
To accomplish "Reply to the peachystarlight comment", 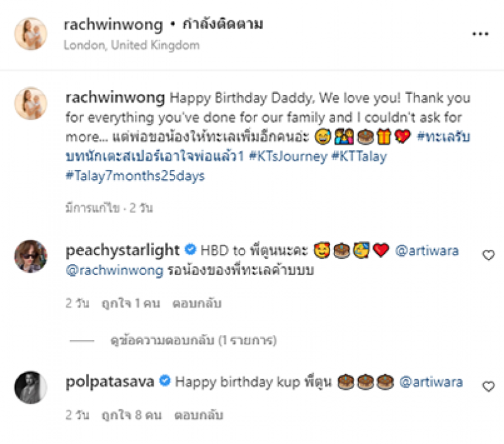I will tap(197, 304).
